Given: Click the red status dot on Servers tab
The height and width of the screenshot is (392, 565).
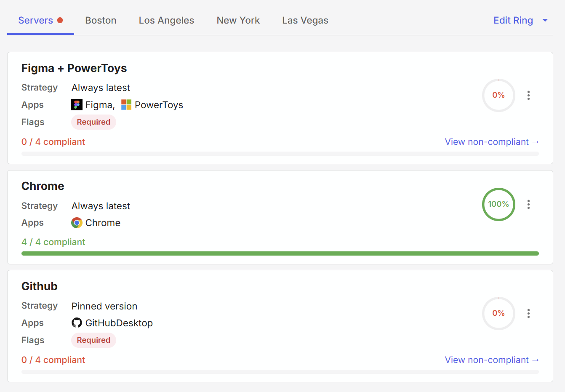Looking at the screenshot, I should 60,20.
